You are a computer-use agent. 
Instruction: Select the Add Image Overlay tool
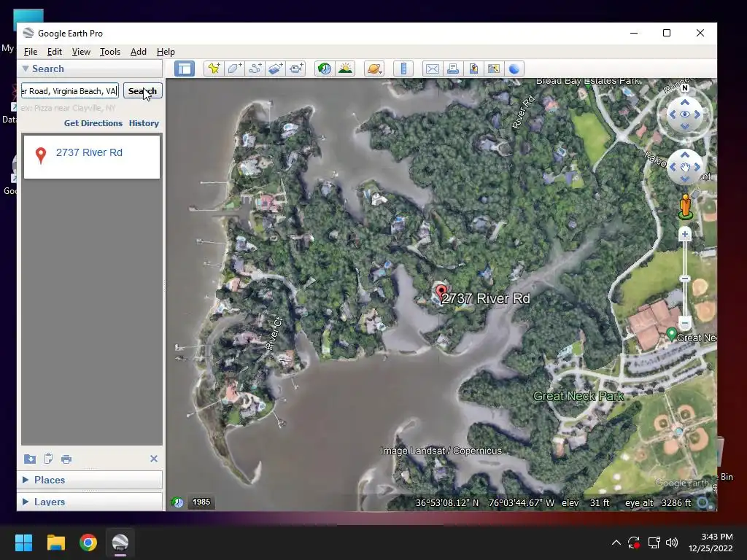point(275,69)
